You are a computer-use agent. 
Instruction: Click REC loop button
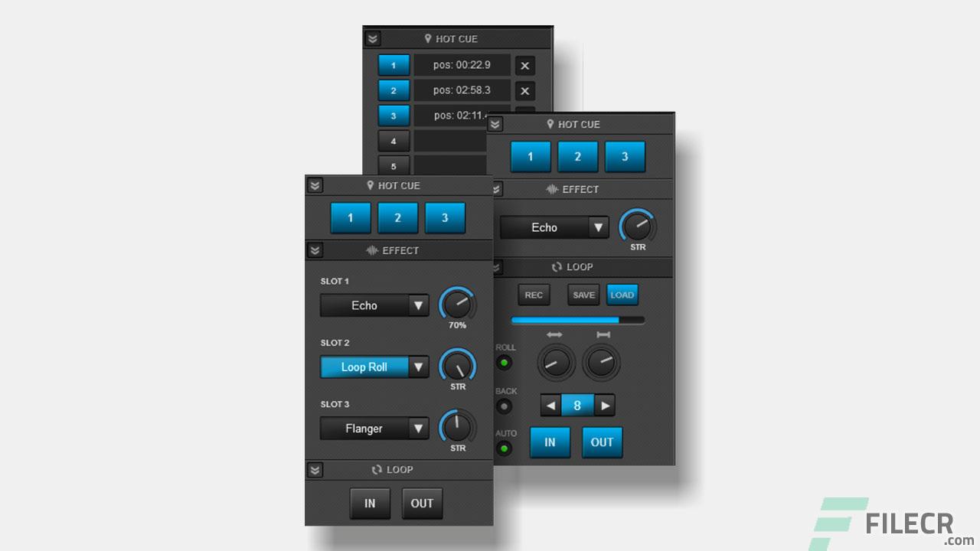click(534, 295)
